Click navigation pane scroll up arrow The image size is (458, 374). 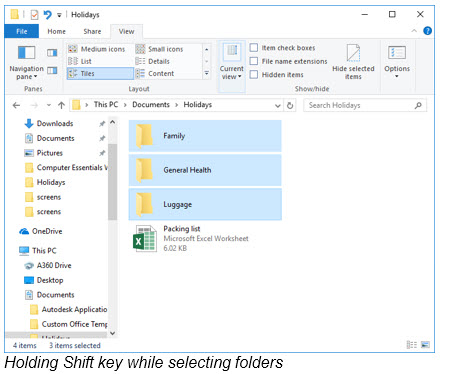pos(113,122)
